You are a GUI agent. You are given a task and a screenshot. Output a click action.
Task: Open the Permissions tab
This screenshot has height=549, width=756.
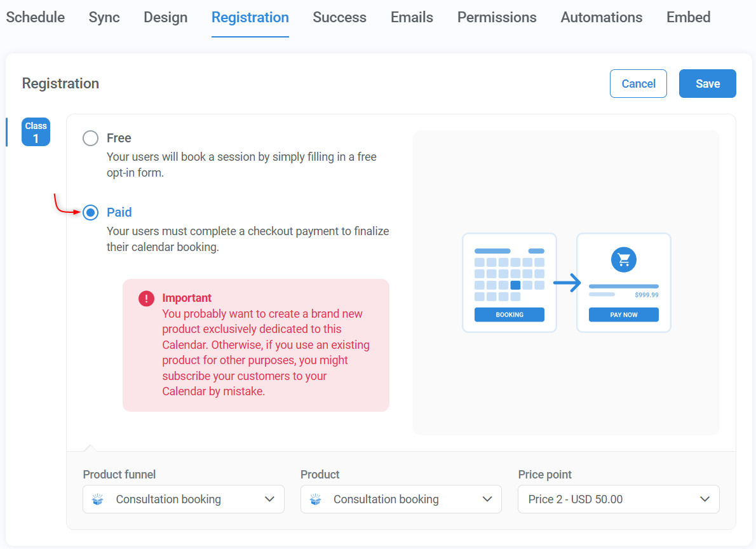coord(496,17)
